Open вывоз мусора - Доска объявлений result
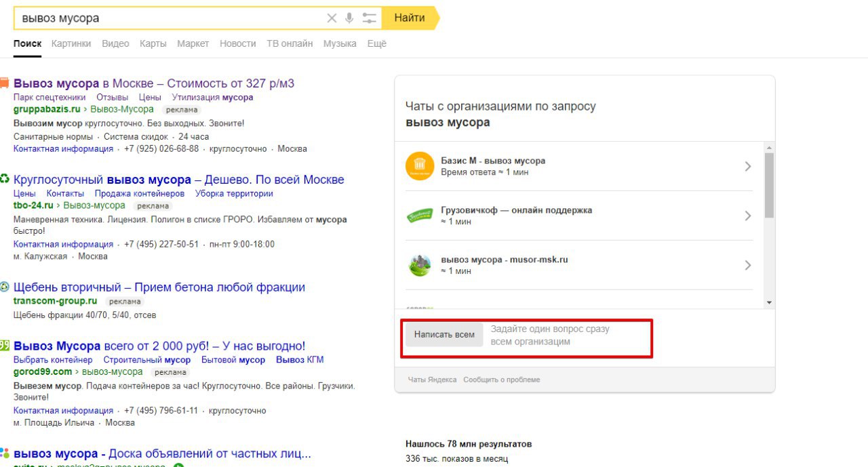The height and width of the screenshot is (467, 868). coord(162,453)
